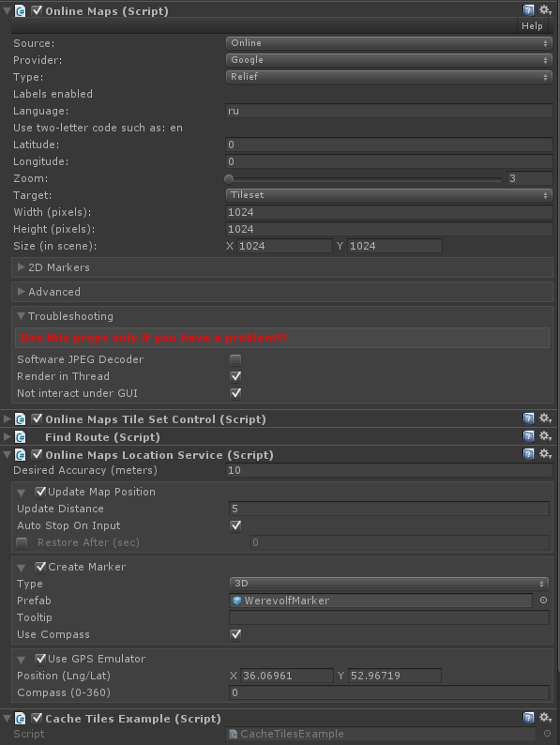Open gear menu for Online Maps script
This screenshot has height=745, width=560.
[x=545, y=10]
